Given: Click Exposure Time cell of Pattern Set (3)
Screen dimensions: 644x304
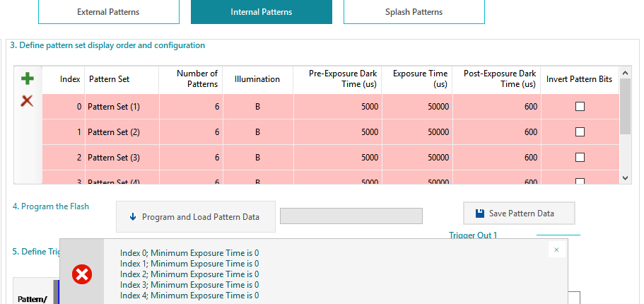Looking at the screenshot, I should click(418, 158).
